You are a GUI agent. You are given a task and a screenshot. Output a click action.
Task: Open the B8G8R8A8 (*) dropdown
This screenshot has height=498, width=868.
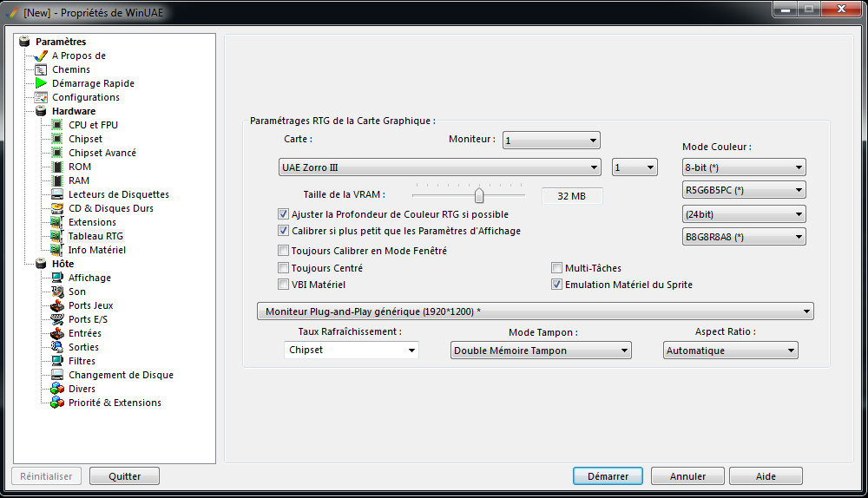click(x=744, y=237)
